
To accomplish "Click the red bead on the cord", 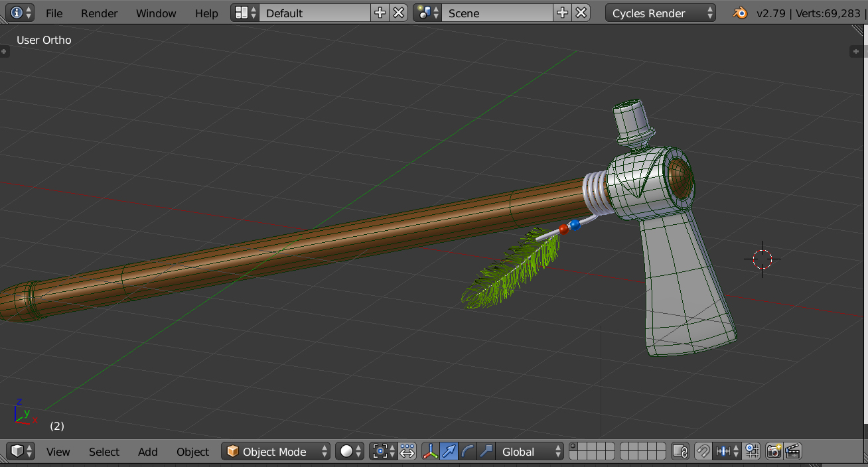I will point(564,229).
